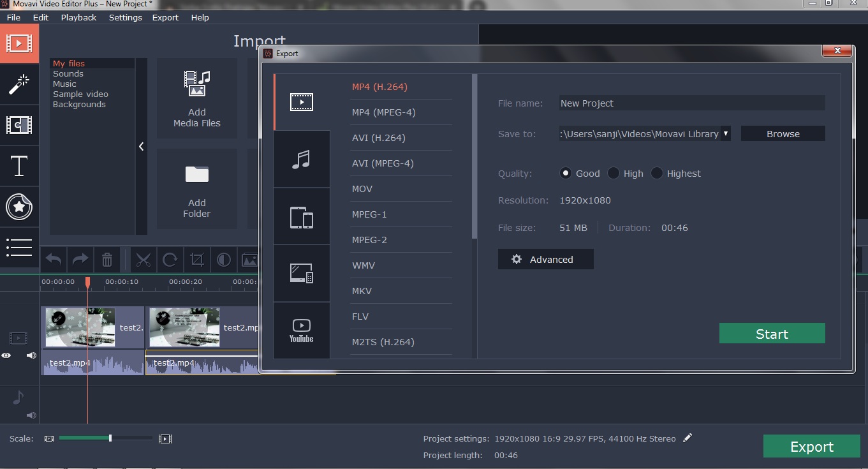Open the File menu

click(13, 17)
